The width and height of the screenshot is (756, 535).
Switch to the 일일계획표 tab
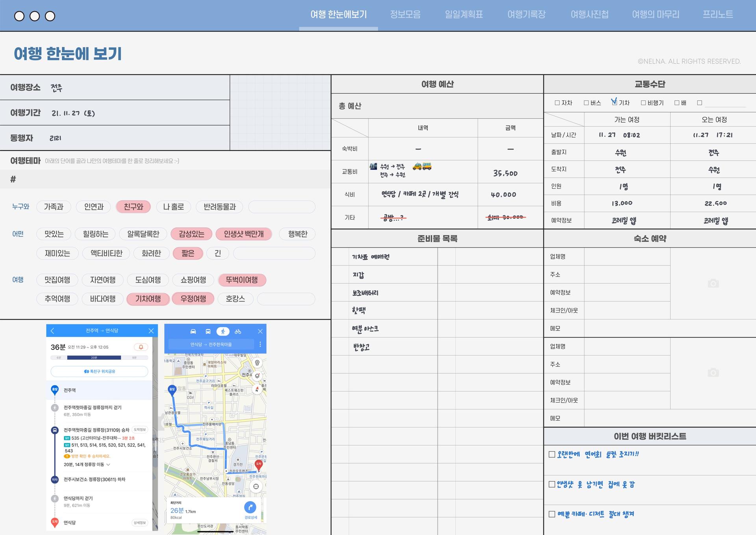pos(464,15)
